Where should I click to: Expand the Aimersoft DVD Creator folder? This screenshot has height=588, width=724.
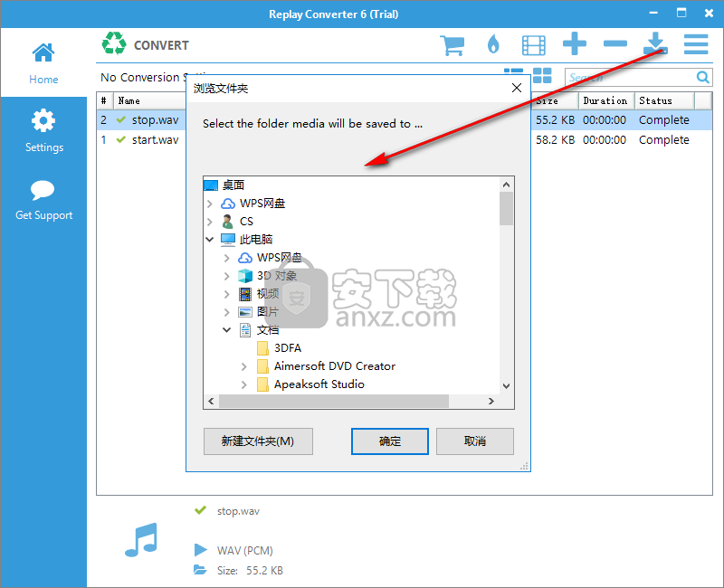tap(243, 366)
